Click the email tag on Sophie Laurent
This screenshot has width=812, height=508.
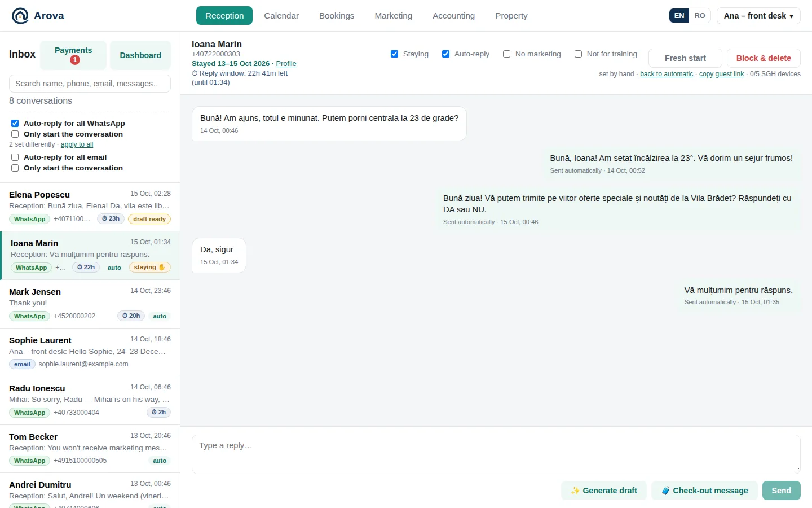(x=22, y=364)
